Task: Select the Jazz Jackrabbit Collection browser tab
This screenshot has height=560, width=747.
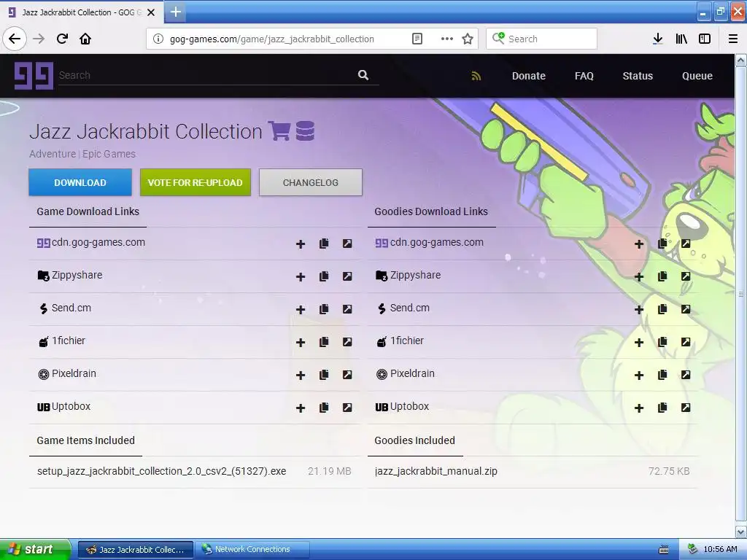Action: point(81,12)
